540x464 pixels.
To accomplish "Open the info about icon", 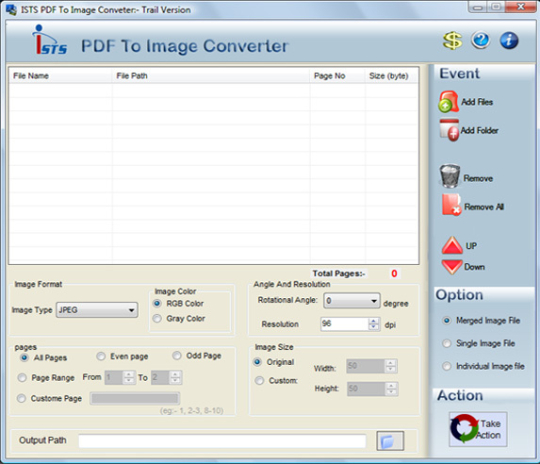I will pos(509,40).
